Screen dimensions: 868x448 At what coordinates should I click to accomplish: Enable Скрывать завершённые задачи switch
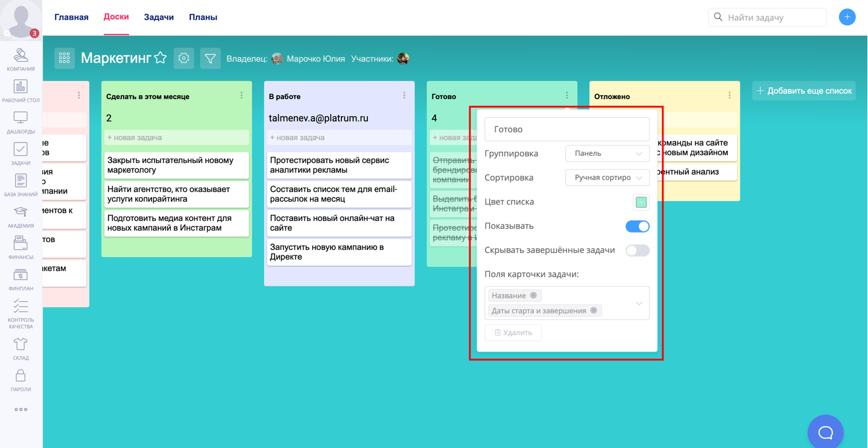coord(637,251)
